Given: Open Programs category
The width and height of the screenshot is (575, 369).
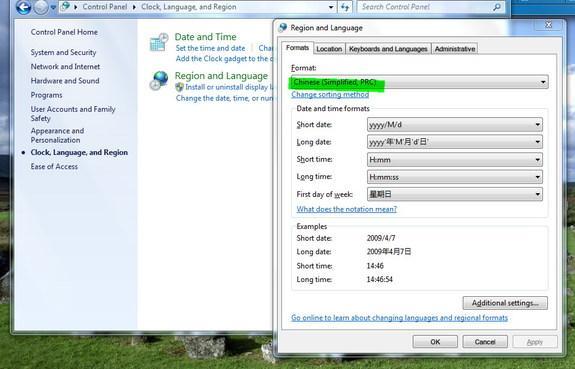Looking at the screenshot, I should (47, 95).
